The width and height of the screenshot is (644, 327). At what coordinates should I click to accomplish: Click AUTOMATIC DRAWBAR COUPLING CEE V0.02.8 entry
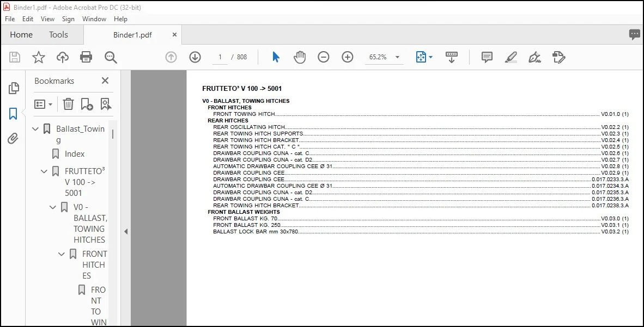(421, 166)
